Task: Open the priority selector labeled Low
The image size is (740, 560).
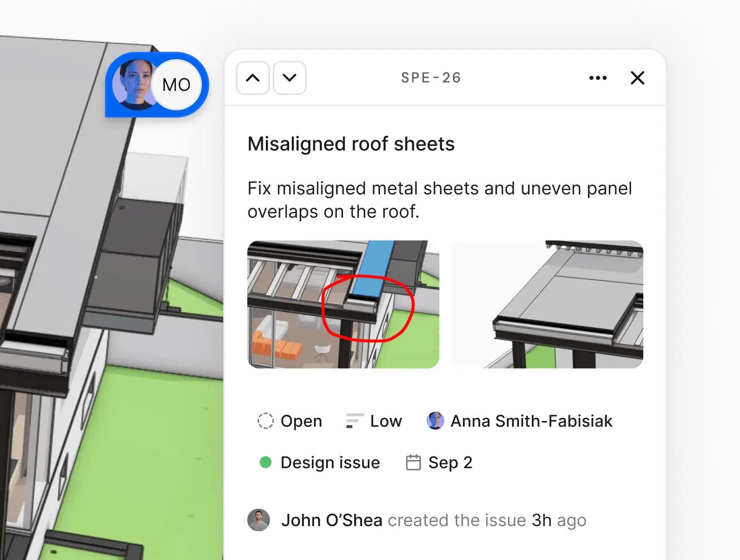Action: 384,421
